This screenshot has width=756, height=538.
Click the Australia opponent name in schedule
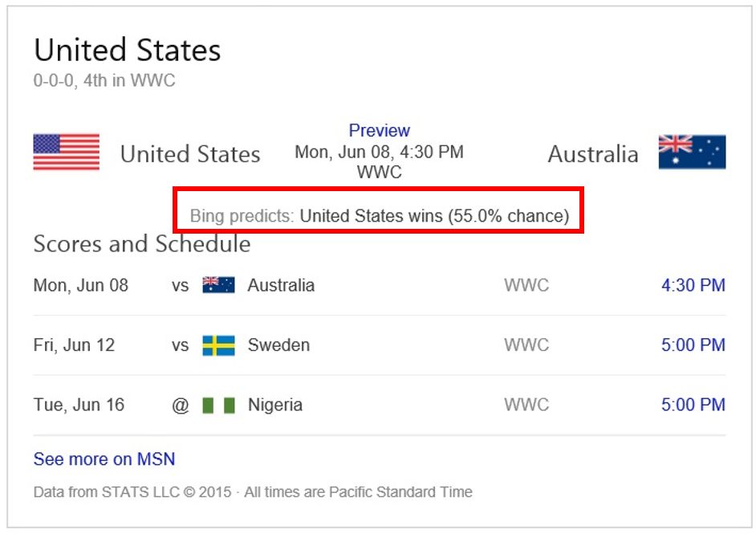281,285
